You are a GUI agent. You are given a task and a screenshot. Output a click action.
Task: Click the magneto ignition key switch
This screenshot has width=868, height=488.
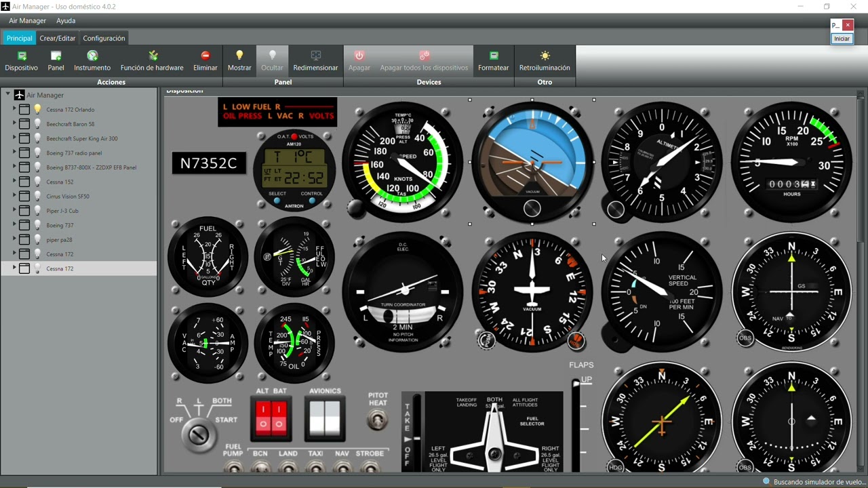(x=199, y=434)
